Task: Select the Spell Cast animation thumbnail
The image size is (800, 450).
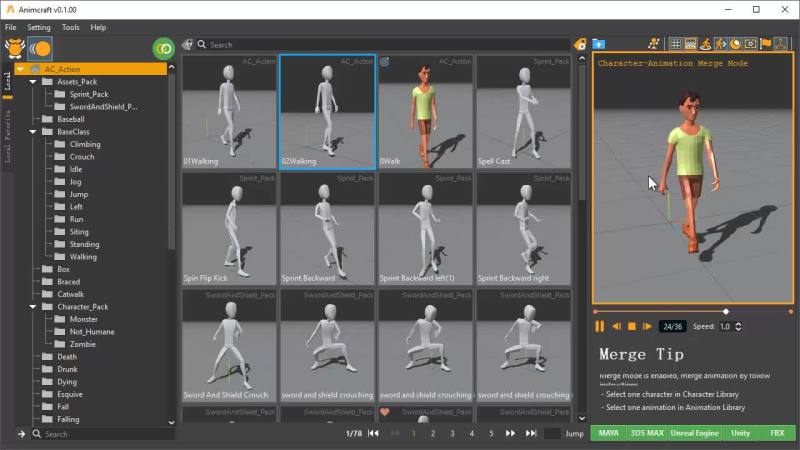Action: pyautogui.click(x=523, y=112)
